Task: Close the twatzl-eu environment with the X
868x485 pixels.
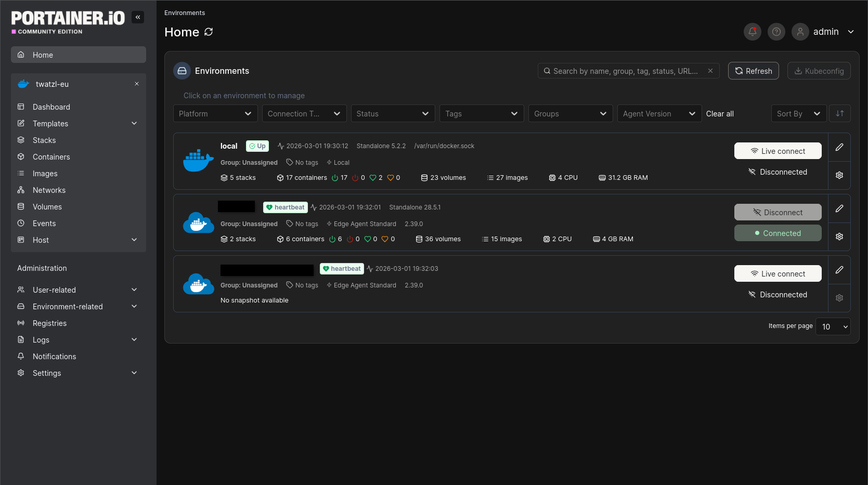Action: (137, 84)
